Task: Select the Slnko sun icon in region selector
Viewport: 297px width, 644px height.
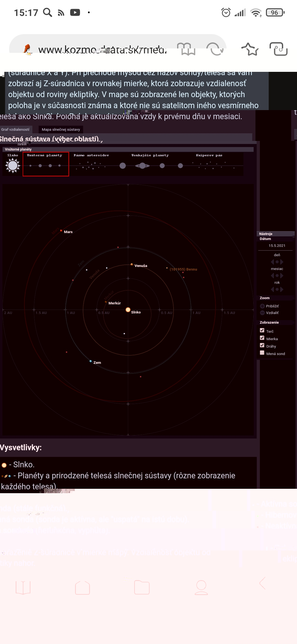Action: [13, 165]
